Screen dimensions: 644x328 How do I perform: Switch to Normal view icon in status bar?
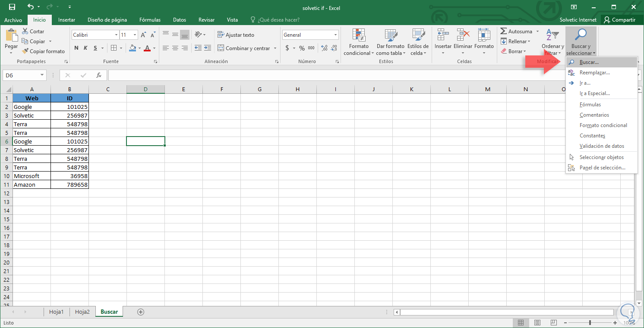tap(521, 322)
